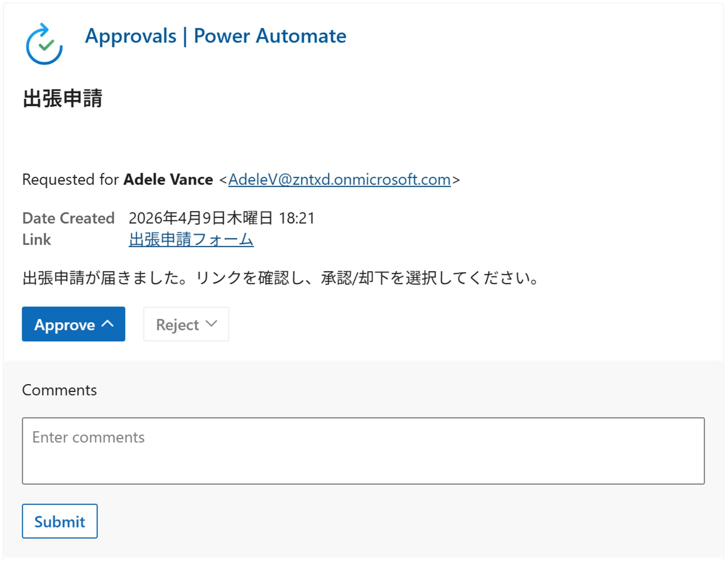Open the AdeleV@zntxd.onmicrosoft.com email link
728x561 pixels.
pyautogui.click(x=339, y=180)
